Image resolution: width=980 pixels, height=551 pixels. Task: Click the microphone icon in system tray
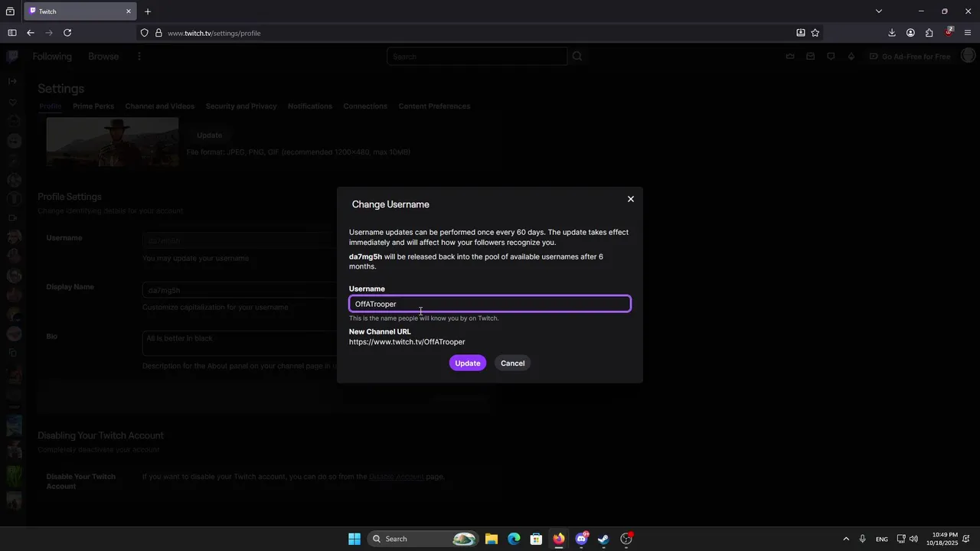click(863, 539)
